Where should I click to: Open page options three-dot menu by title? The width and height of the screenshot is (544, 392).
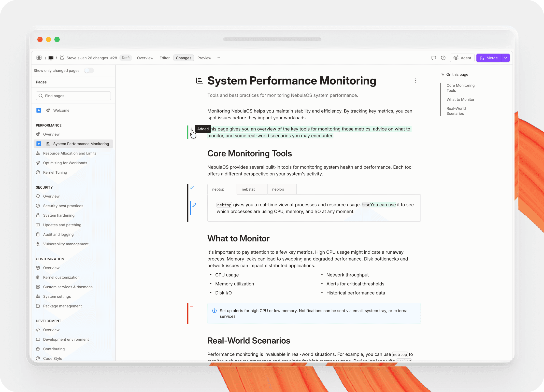click(x=415, y=81)
